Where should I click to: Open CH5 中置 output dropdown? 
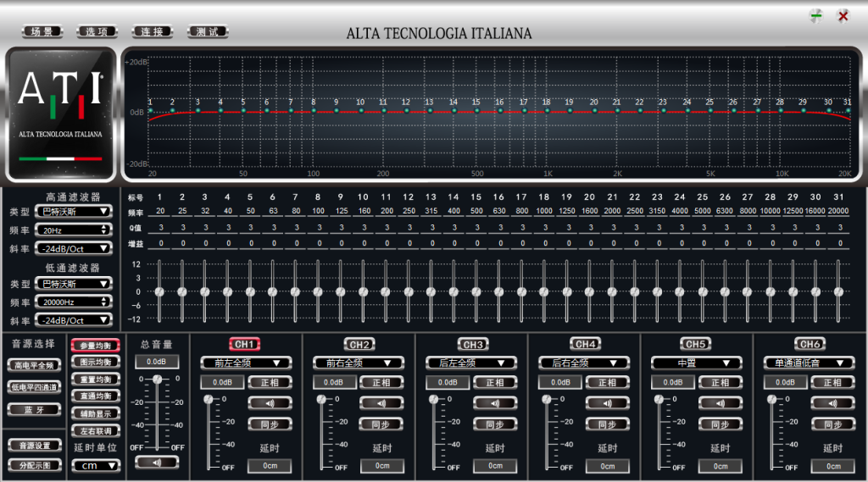[x=697, y=363]
